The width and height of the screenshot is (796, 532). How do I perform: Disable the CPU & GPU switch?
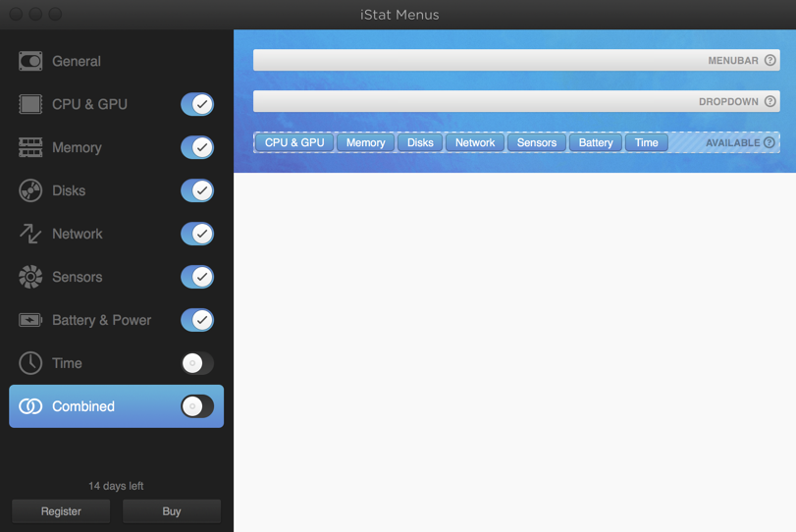(197, 104)
